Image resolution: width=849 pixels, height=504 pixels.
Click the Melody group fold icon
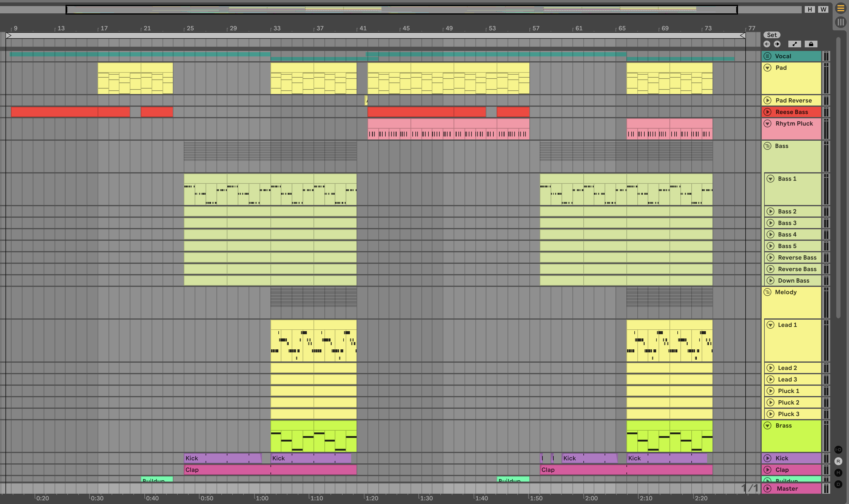click(767, 292)
